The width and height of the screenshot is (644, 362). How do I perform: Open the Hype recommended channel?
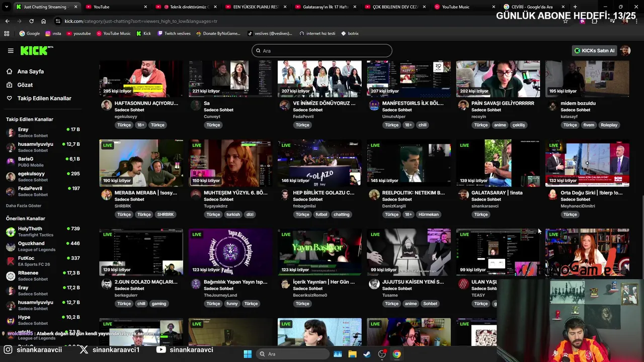[43, 320]
